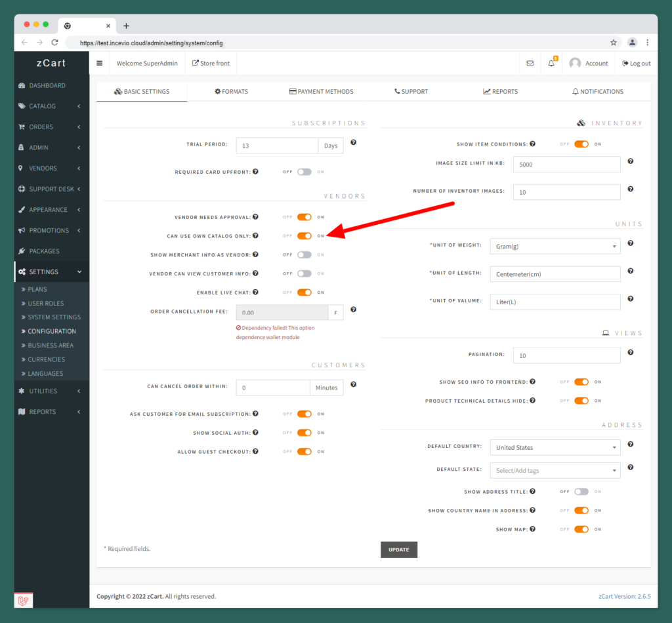Open the Store front link
This screenshot has height=623, width=672.
tap(211, 64)
